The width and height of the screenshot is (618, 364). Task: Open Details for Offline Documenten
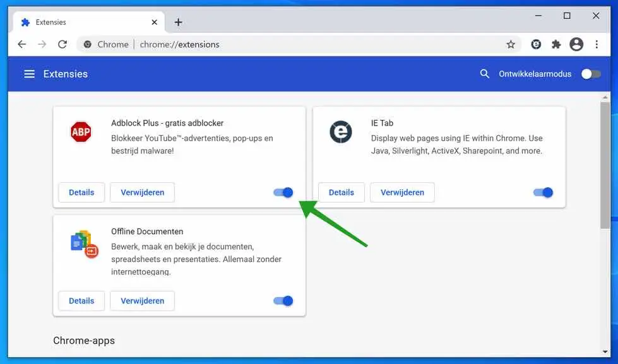(x=81, y=301)
